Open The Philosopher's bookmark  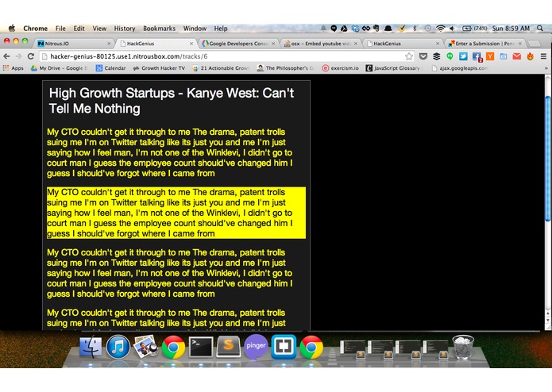[x=285, y=68]
